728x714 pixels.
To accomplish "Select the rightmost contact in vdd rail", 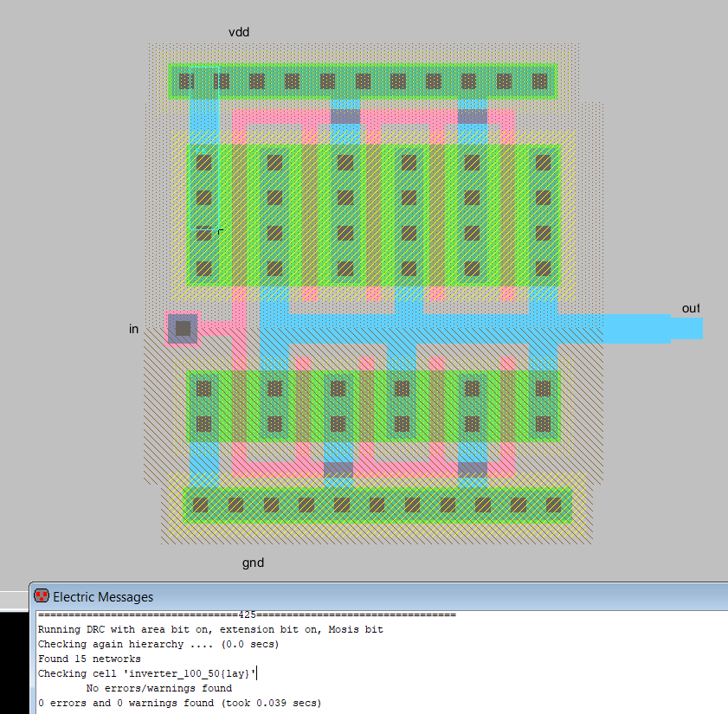I will coord(540,81).
